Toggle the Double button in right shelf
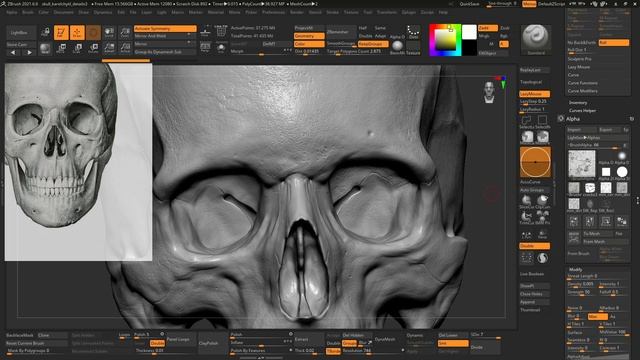This screenshot has width=640, height=360. [x=534, y=246]
